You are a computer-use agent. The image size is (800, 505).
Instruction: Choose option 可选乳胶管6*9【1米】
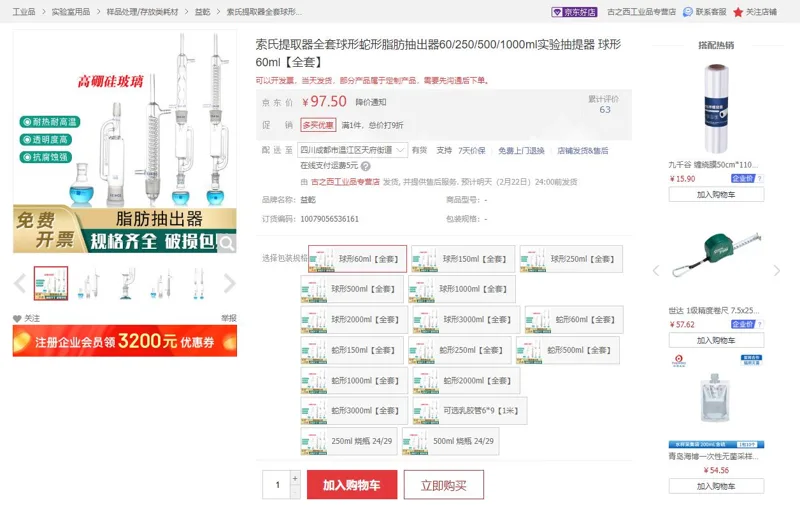click(469, 411)
